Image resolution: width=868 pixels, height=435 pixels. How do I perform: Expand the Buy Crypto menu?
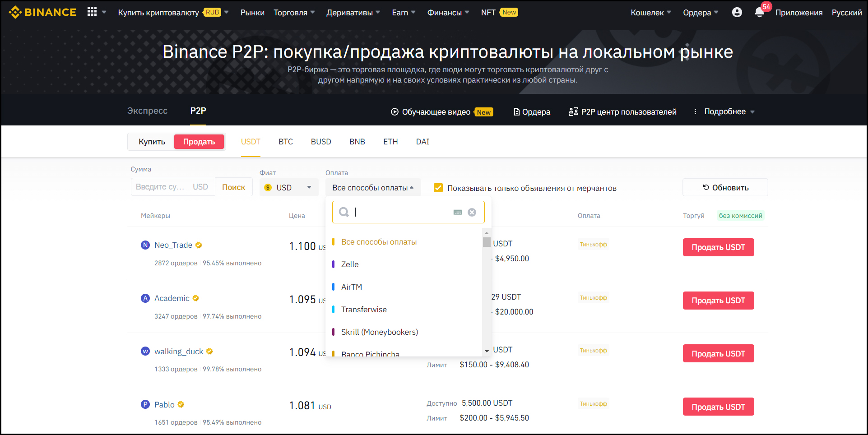point(173,13)
